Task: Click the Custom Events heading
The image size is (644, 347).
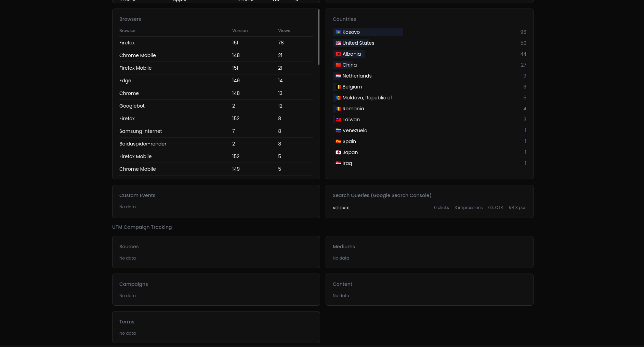Action: [x=137, y=195]
